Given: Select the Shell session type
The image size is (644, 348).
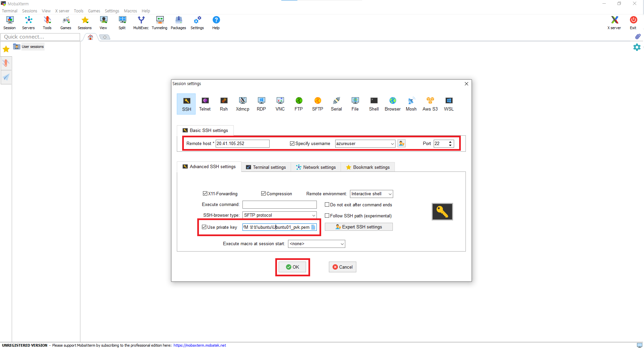Looking at the screenshot, I should click(374, 104).
